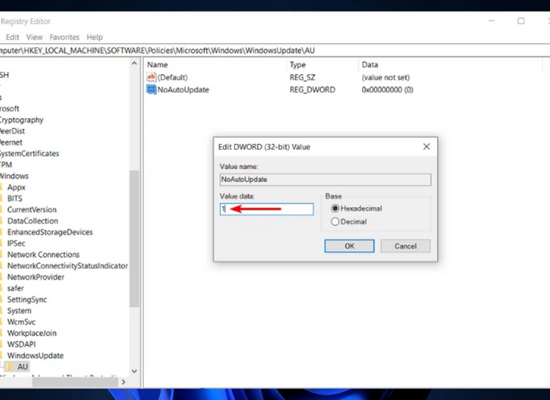550x400 pixels.
Task: Select the WcmSvc key
Action: coord(21,322)
